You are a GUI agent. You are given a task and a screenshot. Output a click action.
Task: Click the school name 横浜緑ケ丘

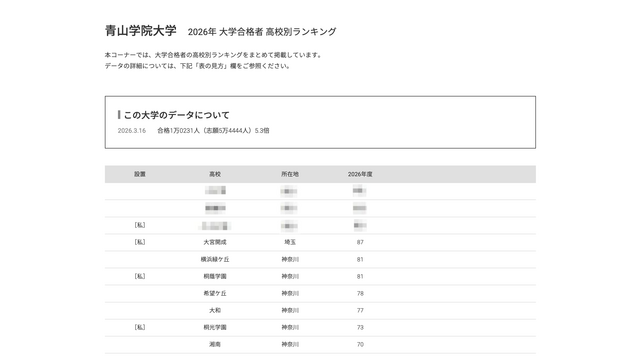point(215,260)
